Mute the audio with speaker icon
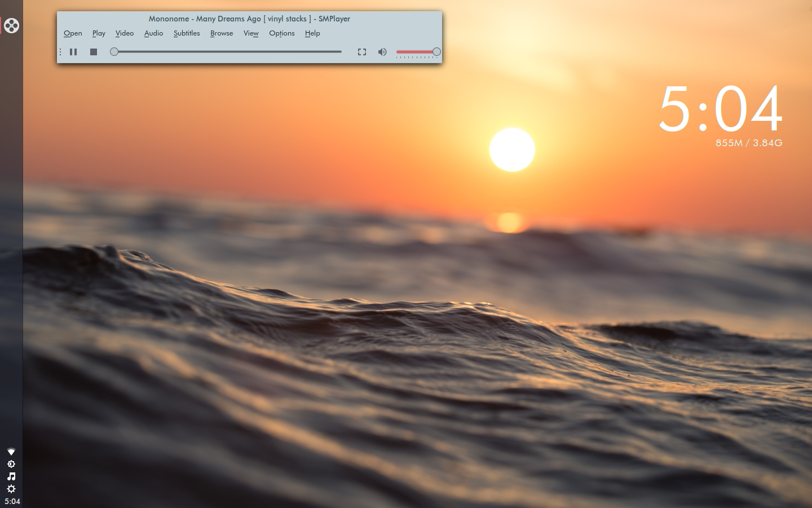 382,52
